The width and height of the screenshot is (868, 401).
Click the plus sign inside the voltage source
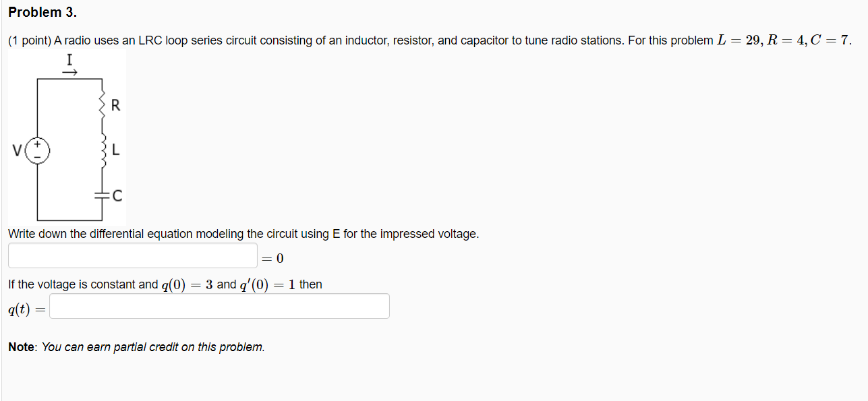click(x=36, y=146)
